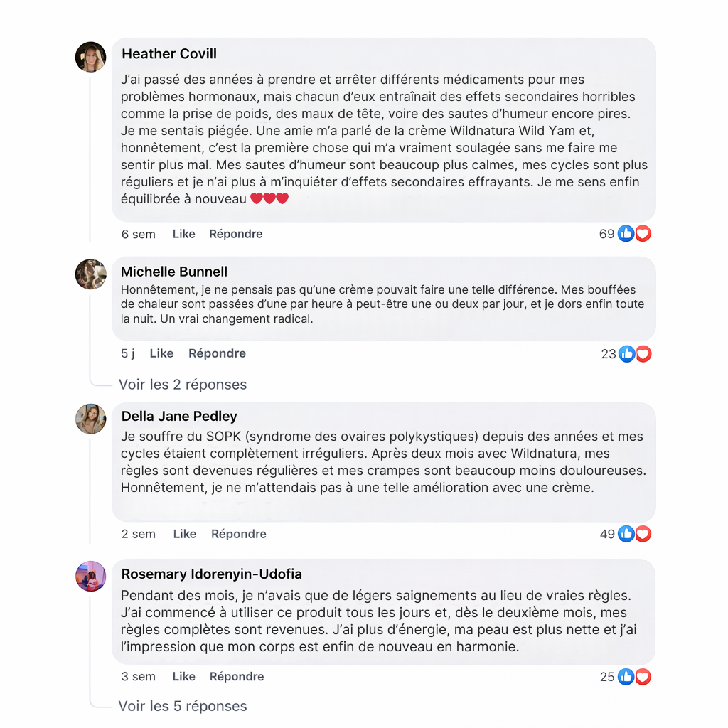Click the "2 sem" timestamp on Della's comment
728x728 pixels.
coord(139,534)
